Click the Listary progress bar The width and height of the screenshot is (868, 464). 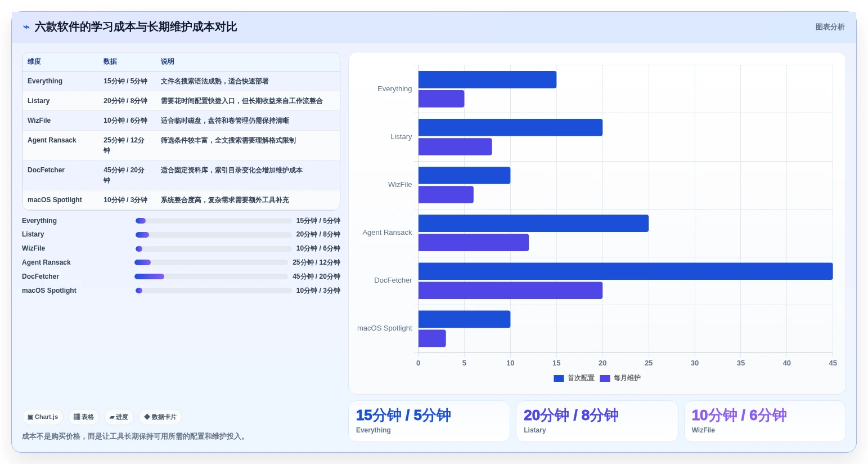[x=214, y=235]
